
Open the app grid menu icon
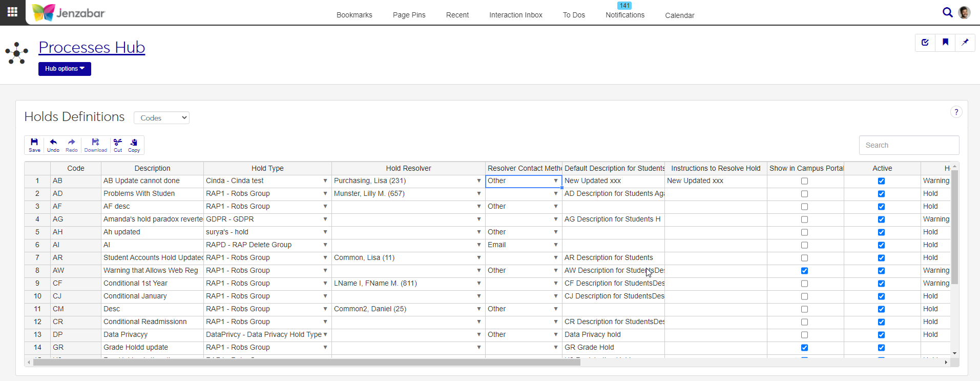(x=12, y=12)
